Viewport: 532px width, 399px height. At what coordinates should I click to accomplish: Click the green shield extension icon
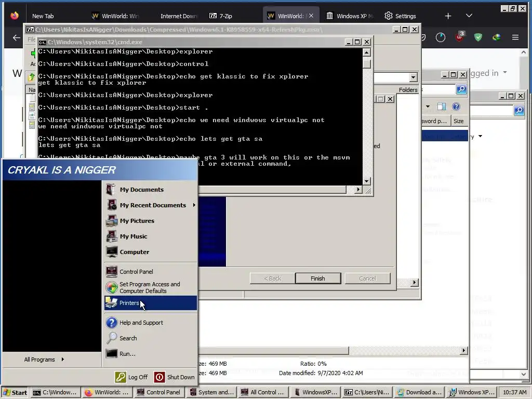(x=478, y=37)
